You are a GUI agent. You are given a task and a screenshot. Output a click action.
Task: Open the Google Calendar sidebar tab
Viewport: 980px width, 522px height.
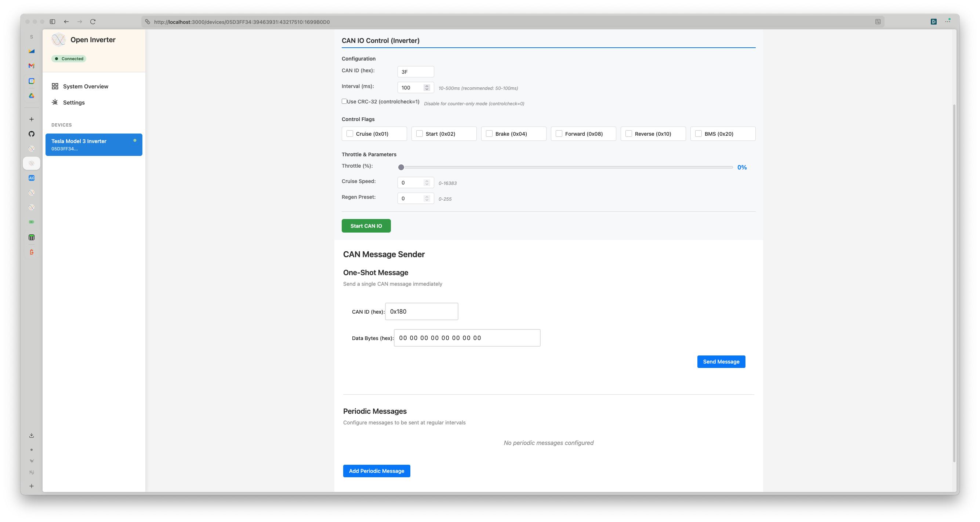tap(32, 81)
